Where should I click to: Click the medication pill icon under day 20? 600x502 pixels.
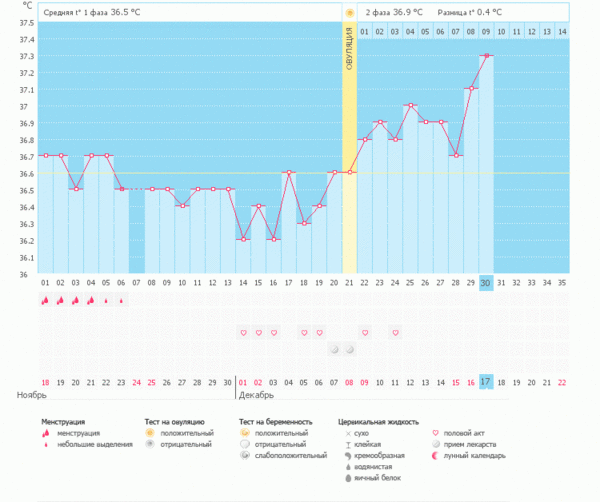click(x=334, y=349)
